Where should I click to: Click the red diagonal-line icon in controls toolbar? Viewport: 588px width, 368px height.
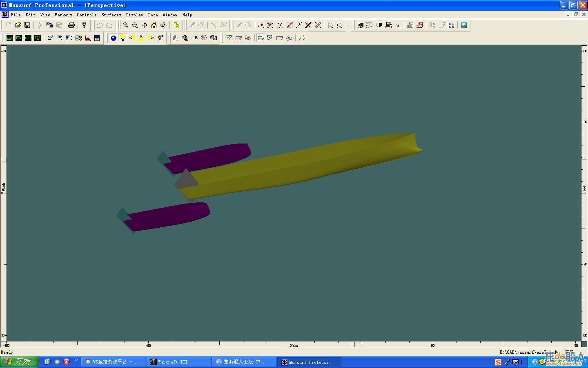click(x=290, y=25)
